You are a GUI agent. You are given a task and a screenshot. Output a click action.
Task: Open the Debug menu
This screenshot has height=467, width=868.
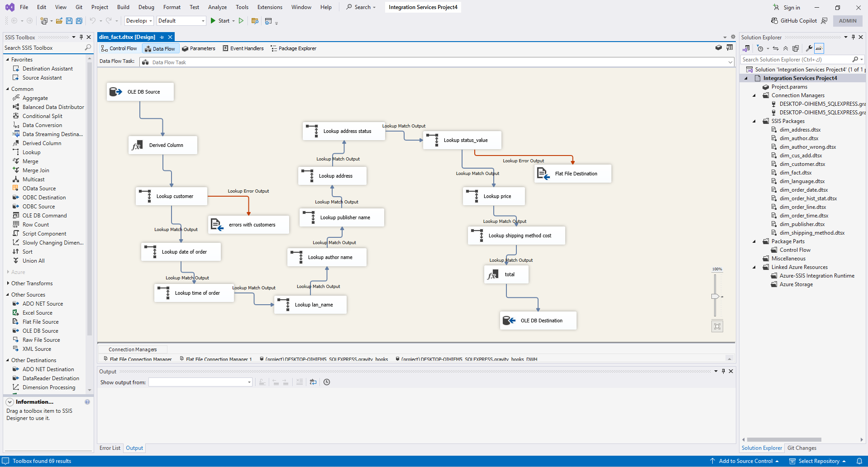[x=146, y=7]
